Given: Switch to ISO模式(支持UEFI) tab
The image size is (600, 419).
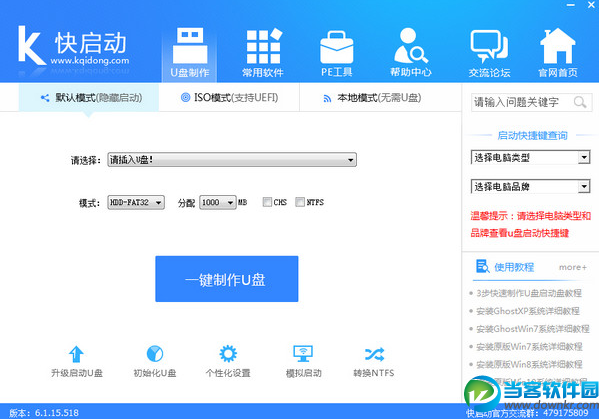Looking at the screenshot, I should coord(229,98).
